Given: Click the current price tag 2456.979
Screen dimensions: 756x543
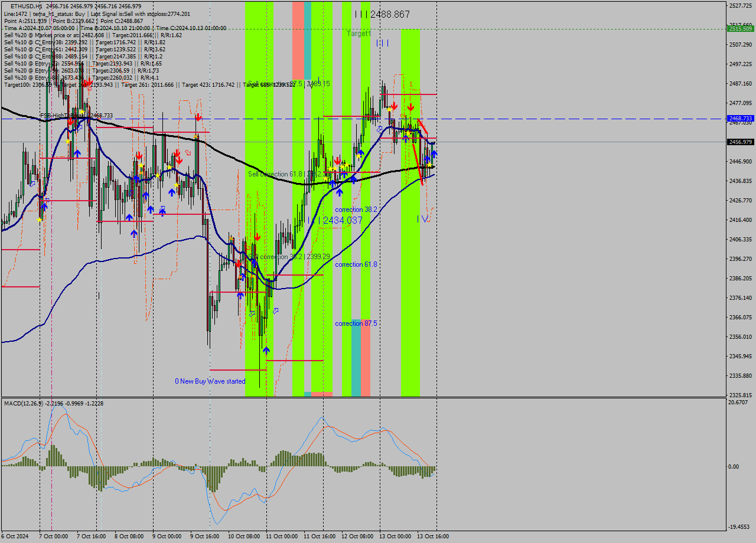Looking at the screenshot, I should click(740, 142).
